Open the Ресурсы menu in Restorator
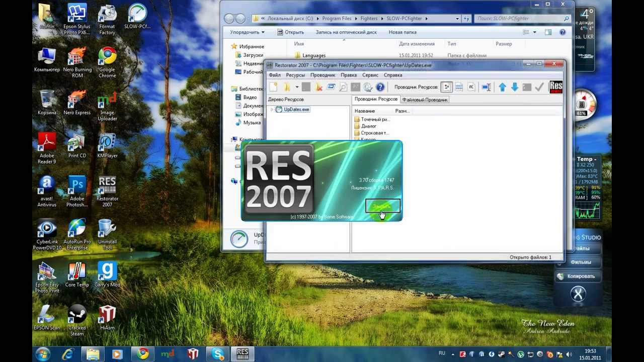 click(x=295, y=75)
